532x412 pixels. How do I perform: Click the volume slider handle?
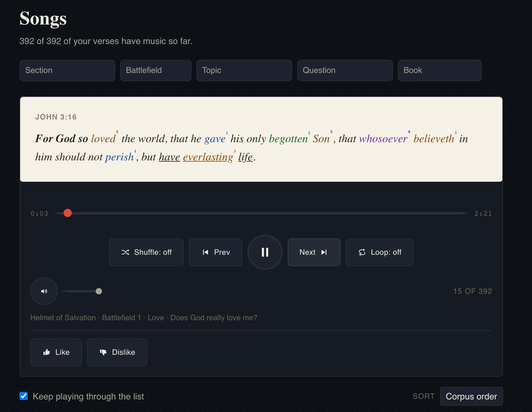(99, 291)
